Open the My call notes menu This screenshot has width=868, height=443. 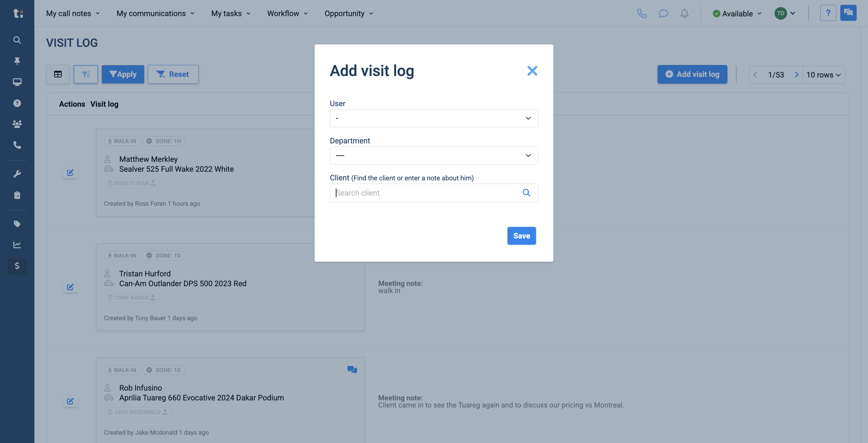(73, 13)
